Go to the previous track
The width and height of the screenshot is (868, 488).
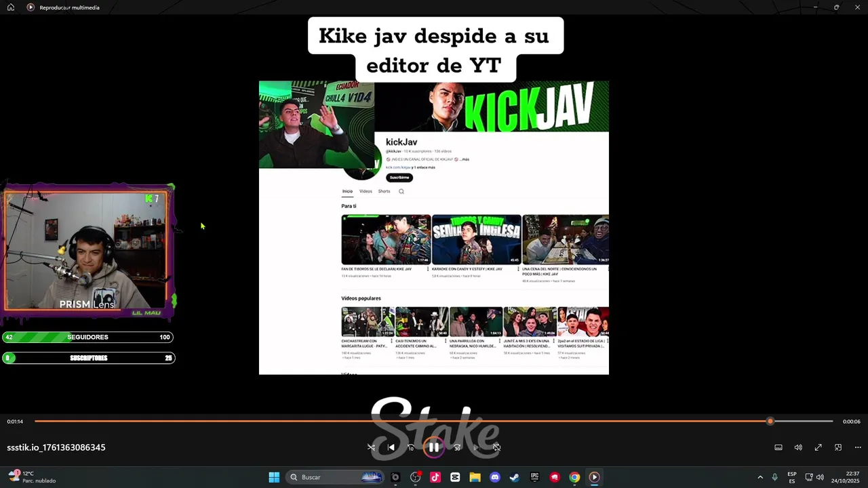pos(391,447)
